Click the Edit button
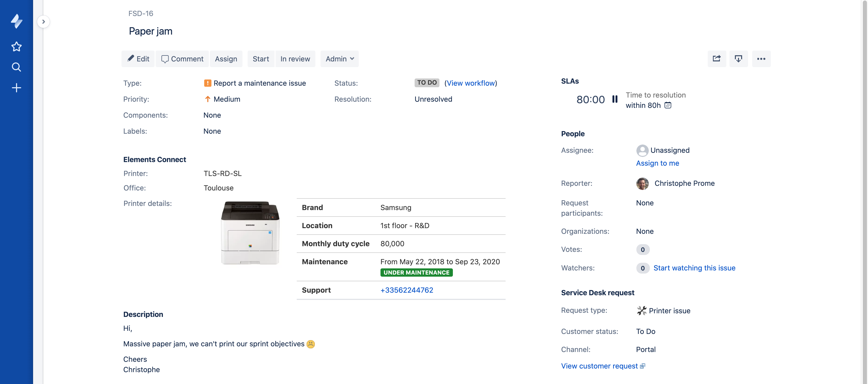The height and width of the screenshot is (384, 868). click(x=138, y=59)
